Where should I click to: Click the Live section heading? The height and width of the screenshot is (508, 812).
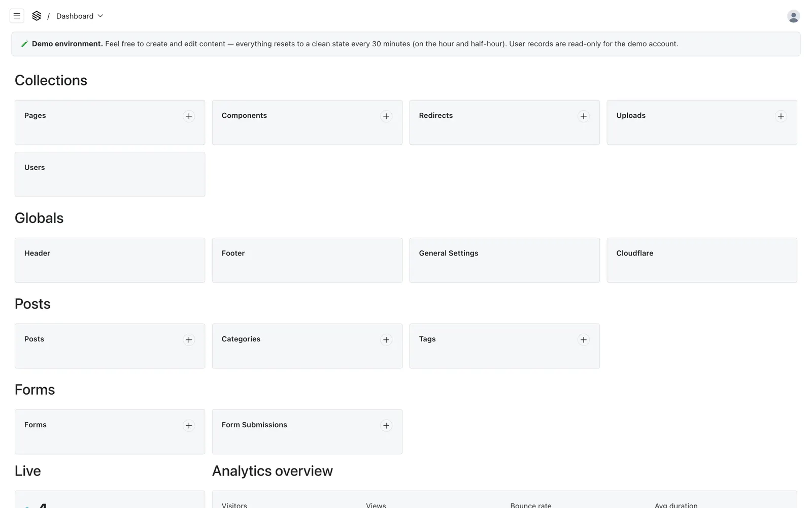(28, 471)
